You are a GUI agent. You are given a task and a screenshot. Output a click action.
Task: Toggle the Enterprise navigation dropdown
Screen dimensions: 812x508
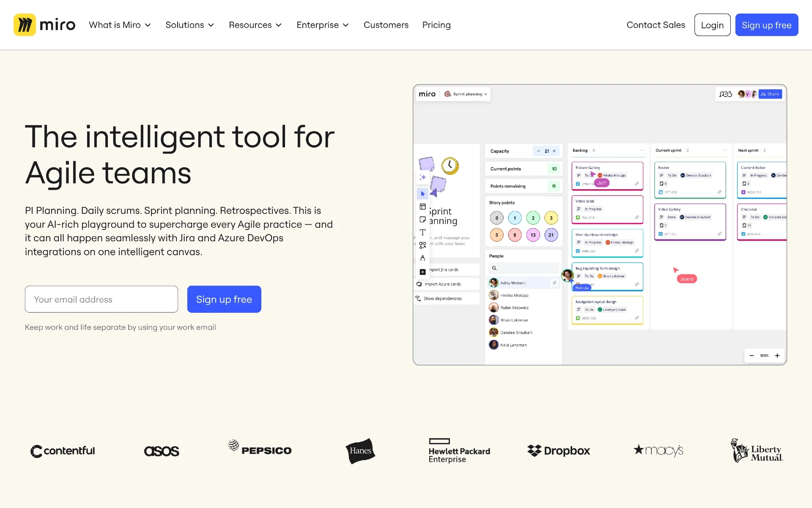point(322,25)
